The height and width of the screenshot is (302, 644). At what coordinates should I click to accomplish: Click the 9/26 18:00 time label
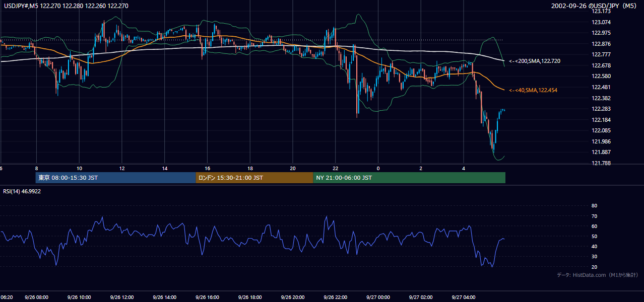pos(250,297)
